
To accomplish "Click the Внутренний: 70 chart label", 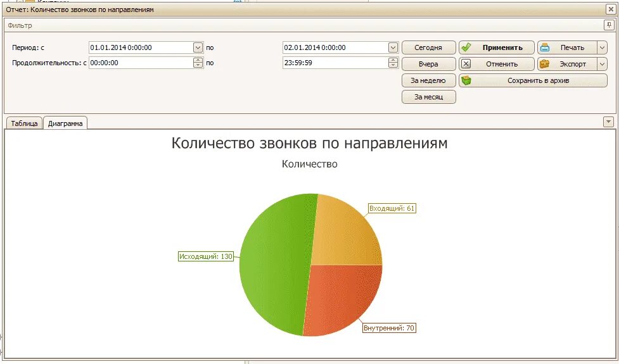I will click(389, 328).
